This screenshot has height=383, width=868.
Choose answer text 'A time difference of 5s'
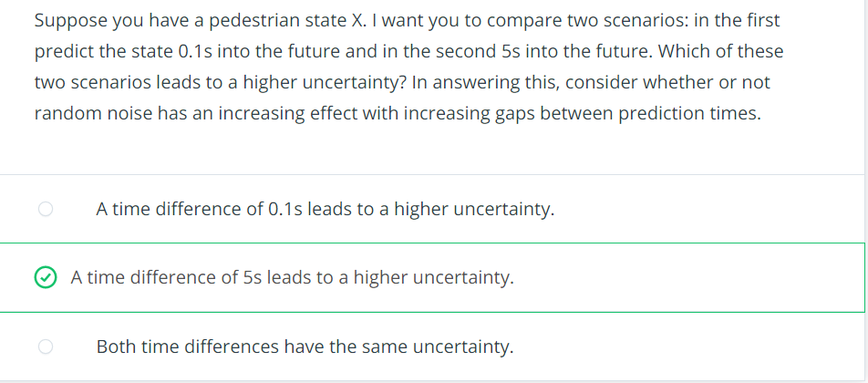167,277
